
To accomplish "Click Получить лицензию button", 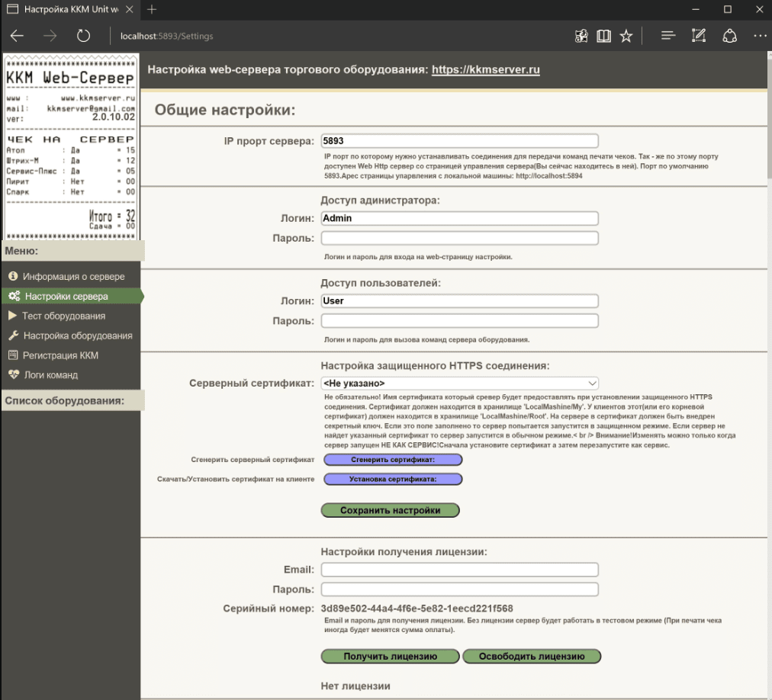I will 390,656.
